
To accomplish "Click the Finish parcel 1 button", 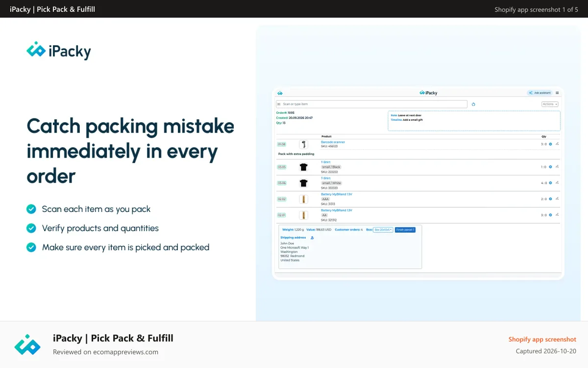I will point(405,230).
